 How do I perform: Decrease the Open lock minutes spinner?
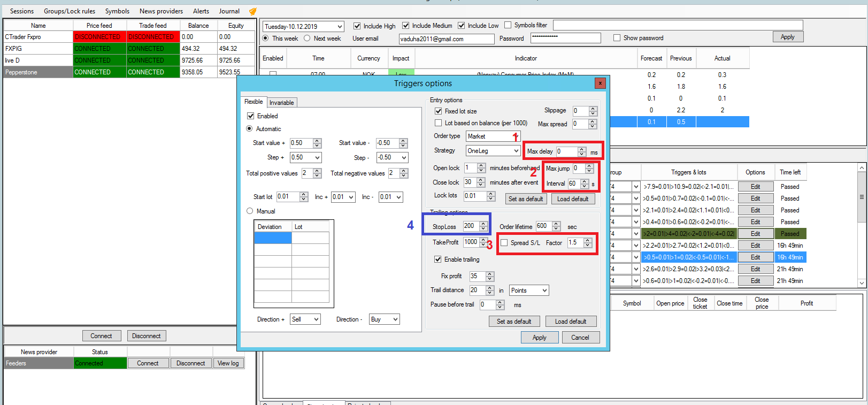point(481,171)
